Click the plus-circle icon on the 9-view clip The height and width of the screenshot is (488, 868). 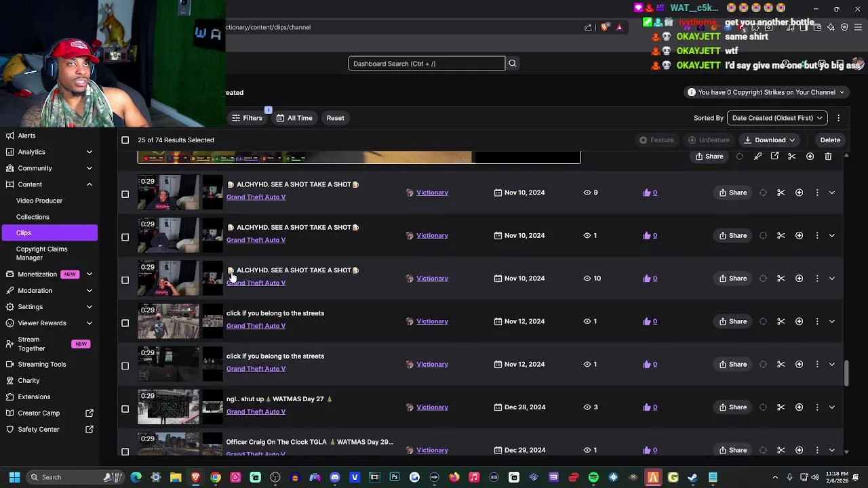coord(799,192)
